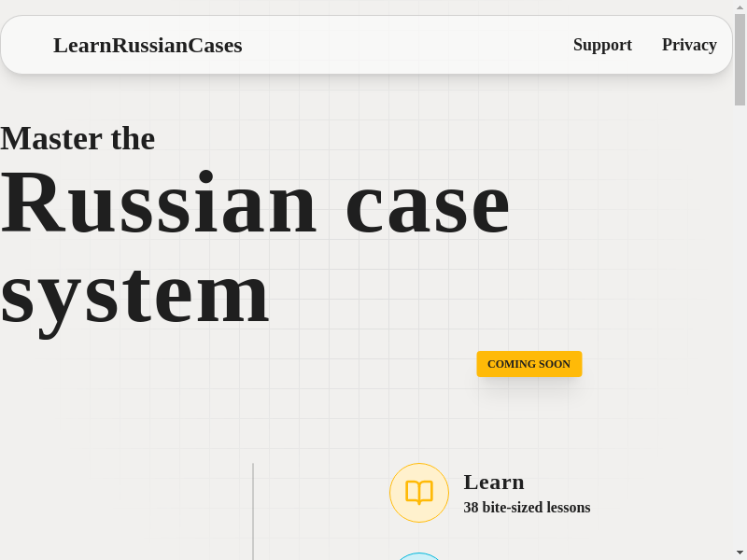Click the empty scrollbar track below the thumb
This screenshot has width=747, height=560.
(740, 327)
